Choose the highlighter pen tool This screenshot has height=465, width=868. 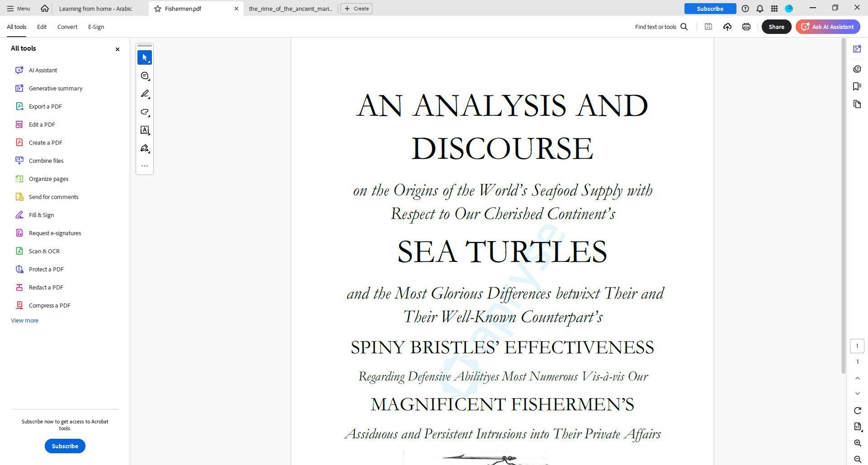145,94
